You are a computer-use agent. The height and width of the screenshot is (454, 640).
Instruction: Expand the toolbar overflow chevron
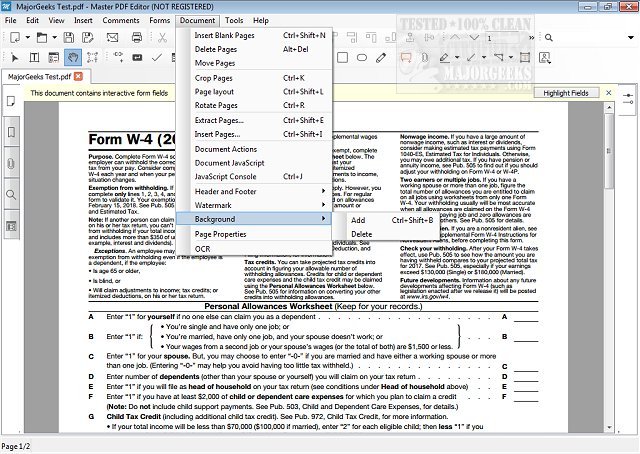531,38
